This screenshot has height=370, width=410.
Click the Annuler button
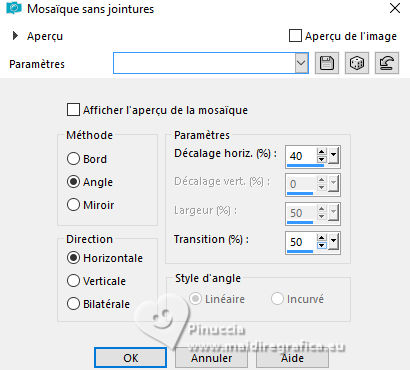click(211, 358)
